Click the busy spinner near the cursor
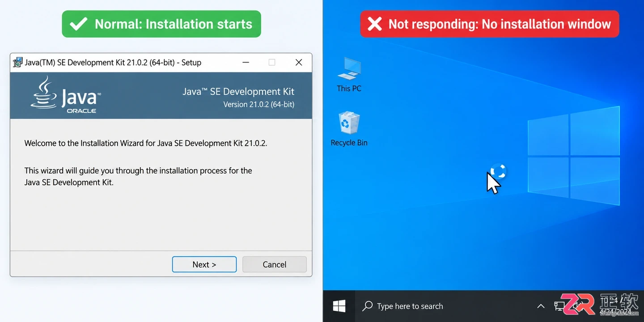The height and width of the screenshot is (322, 644). pyautogui.click(x=498, y=171)
